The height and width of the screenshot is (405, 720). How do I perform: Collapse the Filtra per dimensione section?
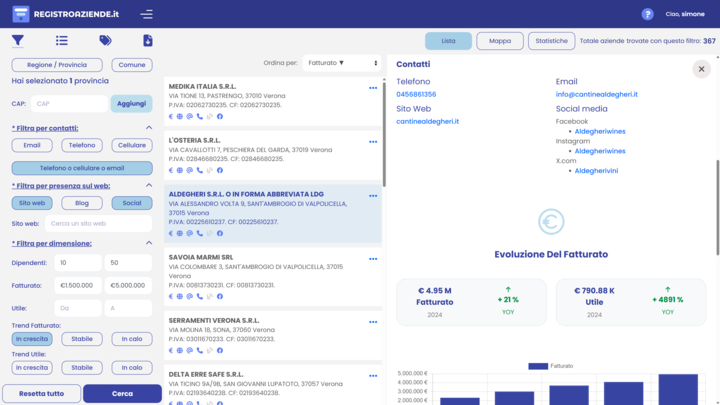(149, 242)
